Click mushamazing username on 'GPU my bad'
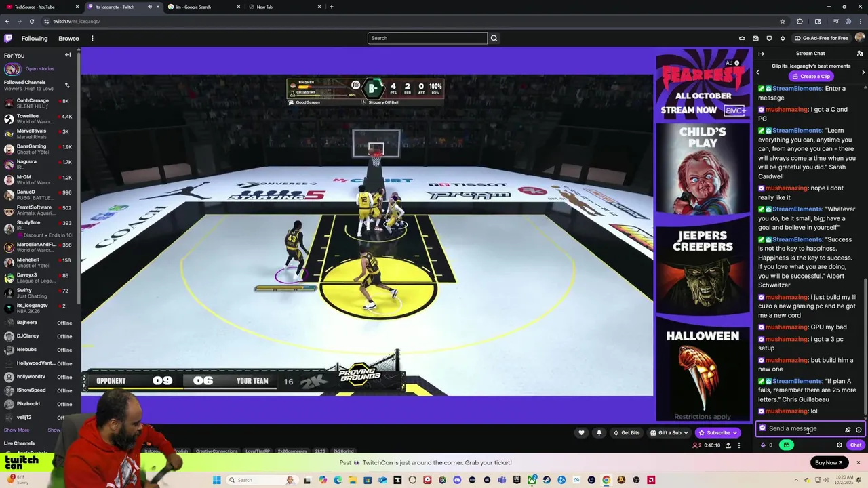The width and height of the screenshot is (868, 488). pos(787,327)
